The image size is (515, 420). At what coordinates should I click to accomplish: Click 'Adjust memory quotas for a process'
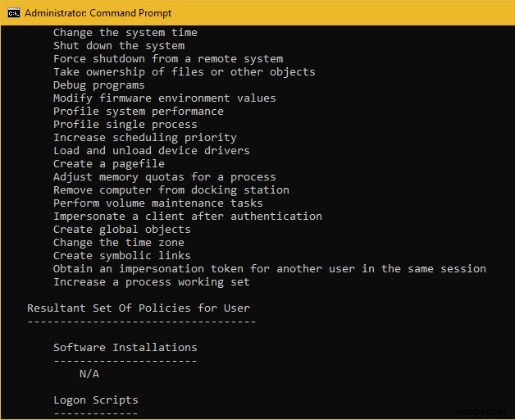tap(164, 177)
